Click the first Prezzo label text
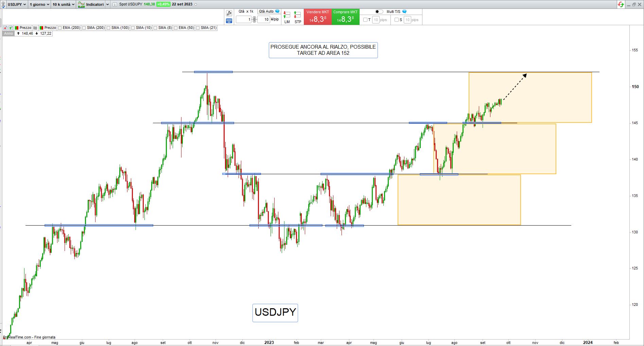 pyautogui.click(x=25, y=28)
